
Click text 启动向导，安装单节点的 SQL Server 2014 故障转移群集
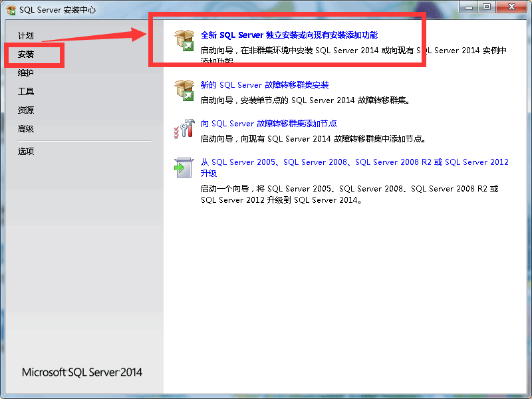[x=305, y=100]
